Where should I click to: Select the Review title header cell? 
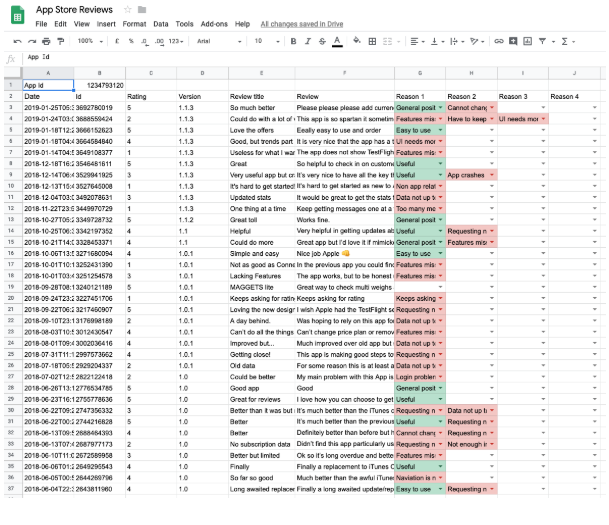pyautogui.click(x=261, y=96)
